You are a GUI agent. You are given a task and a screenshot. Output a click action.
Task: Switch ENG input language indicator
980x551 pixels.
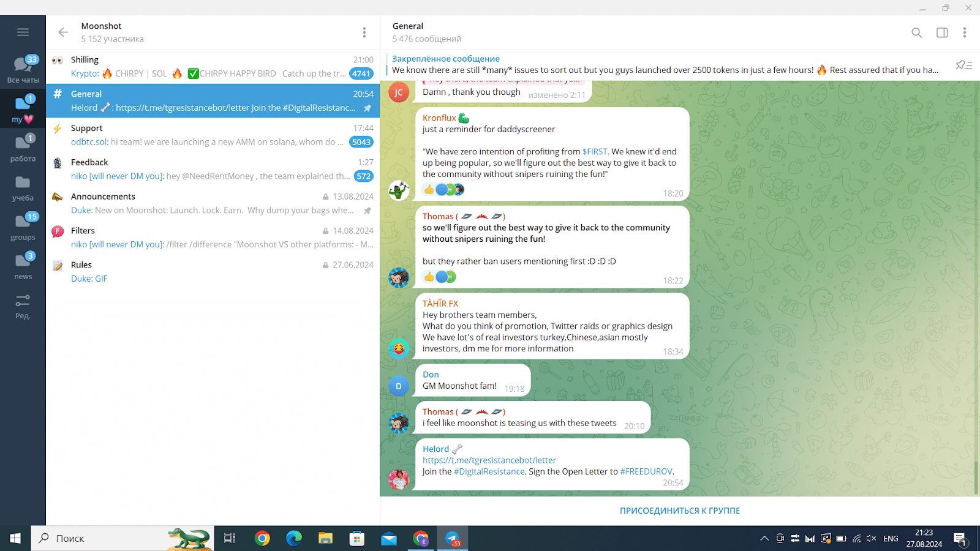891,539
